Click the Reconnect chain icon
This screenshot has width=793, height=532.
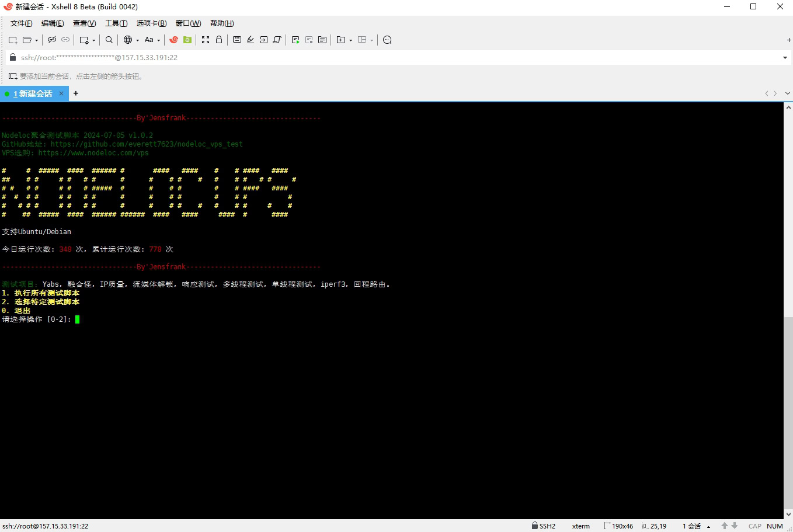pyautogui.click(x=65, y=40)
